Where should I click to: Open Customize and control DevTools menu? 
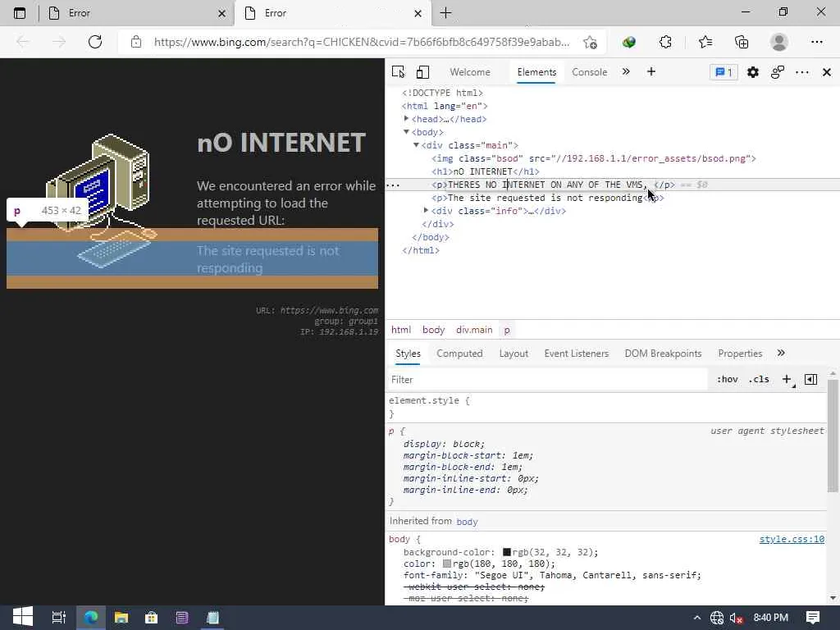[802, 72]
